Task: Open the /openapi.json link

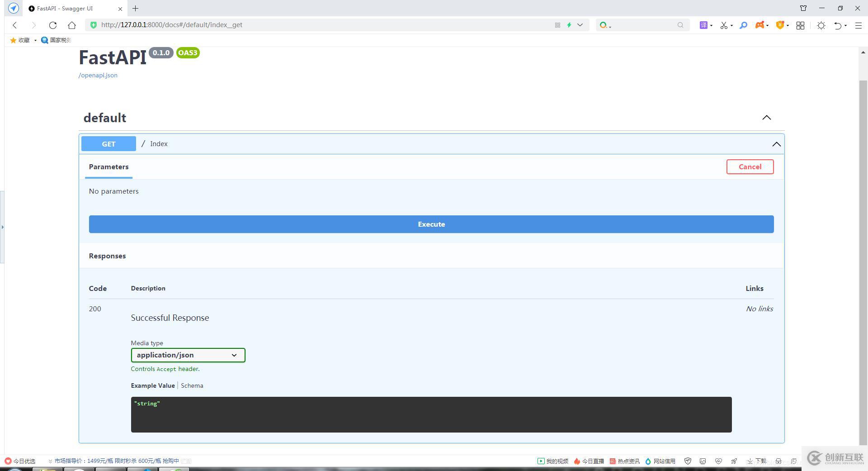Action: pos(98,75)
